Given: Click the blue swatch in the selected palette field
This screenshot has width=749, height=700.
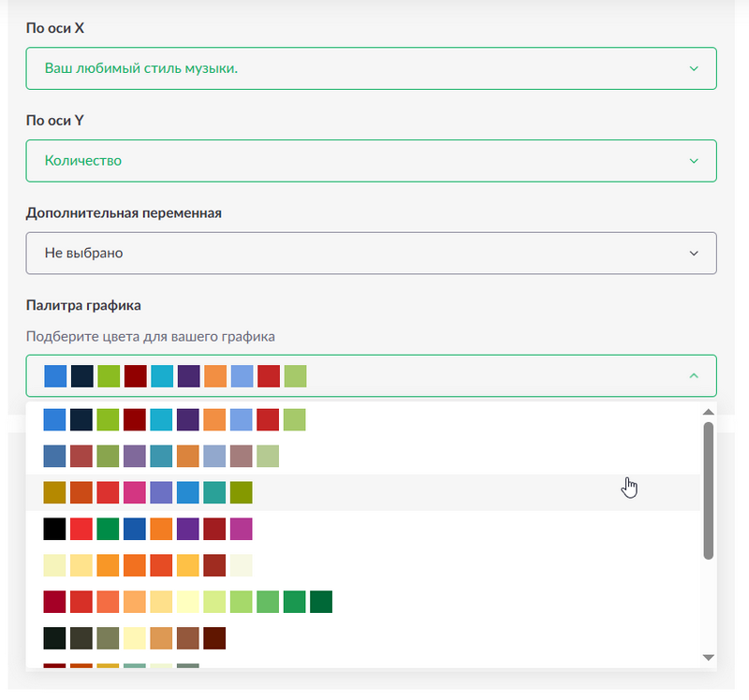Looking at the screenshot, I should tap(55, 376).
